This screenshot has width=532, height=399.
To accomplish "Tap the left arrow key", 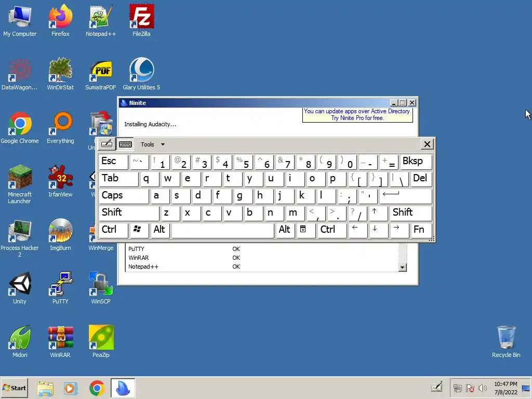I will click(x=357, y=230).
